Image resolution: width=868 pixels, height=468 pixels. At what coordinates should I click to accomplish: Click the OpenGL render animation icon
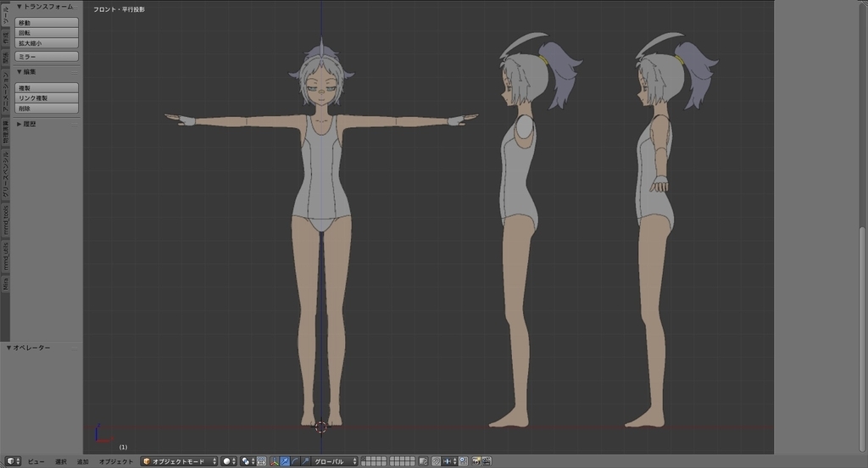click(486, 461)
